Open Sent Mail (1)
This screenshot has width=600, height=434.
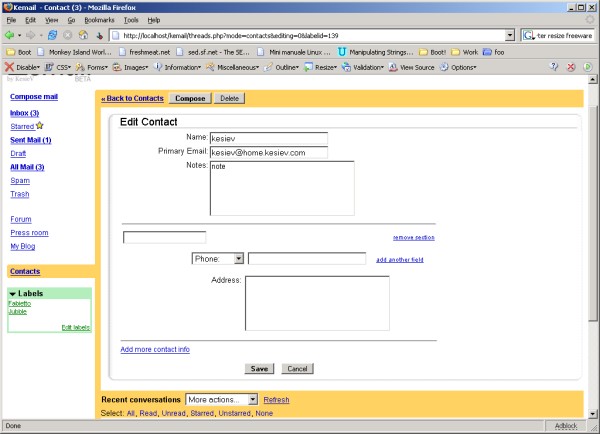31,140
